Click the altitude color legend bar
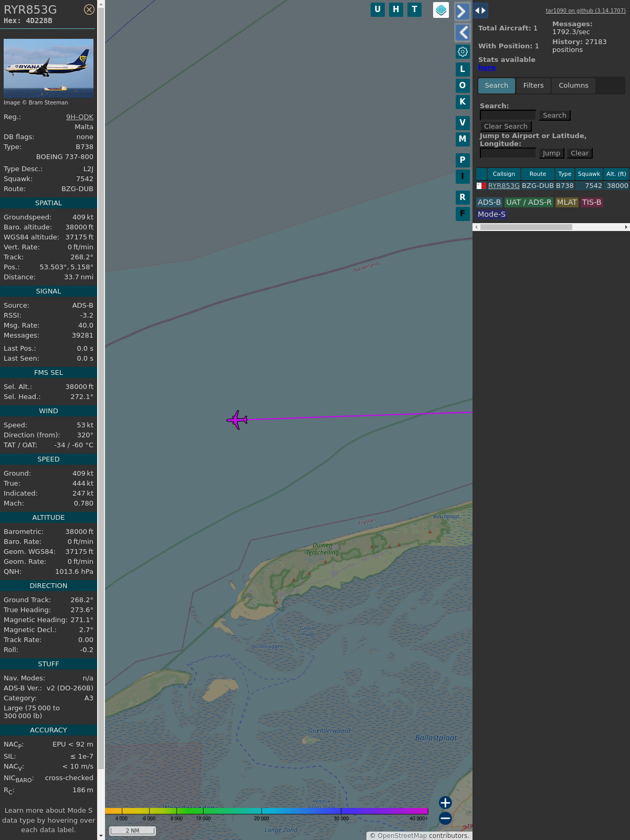630x840 pixels. point(266,811)
